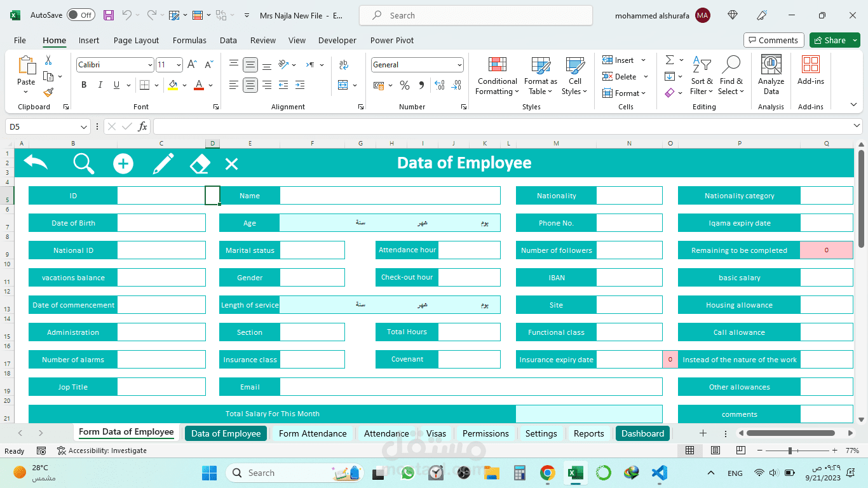Click the magnifier search icon in form header
Screen dimensions: 868x488
84,163
